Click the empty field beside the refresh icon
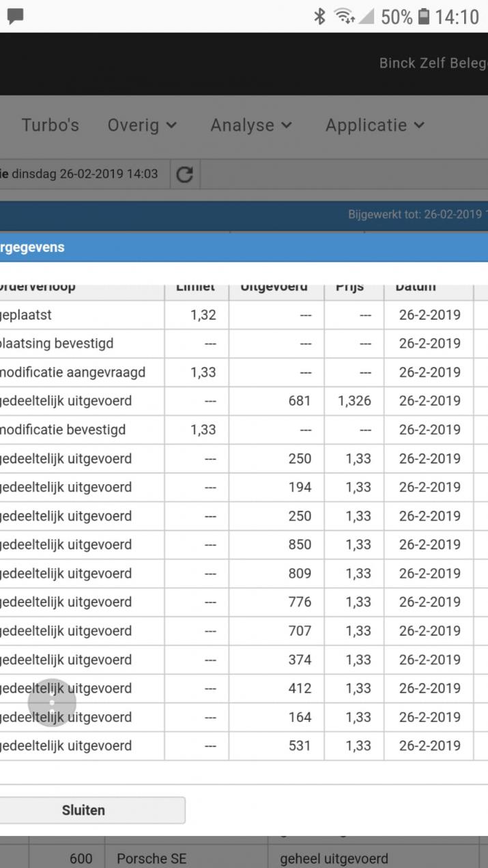Viewport: 488px width, 868px height. (x=341, y=173)
